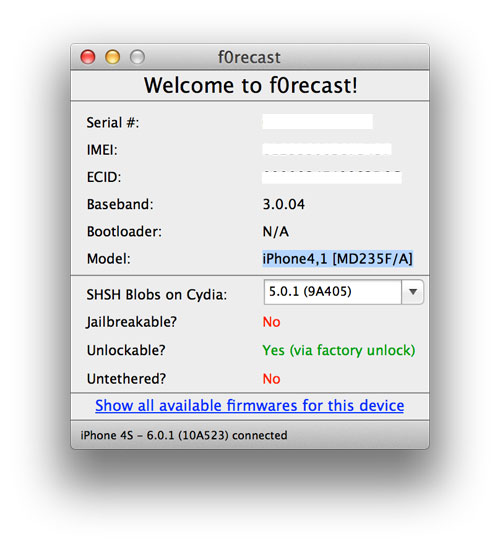Click the gray zoom window button
The height and width of the screenshot is (547, 500).
(x=137, y=57)
